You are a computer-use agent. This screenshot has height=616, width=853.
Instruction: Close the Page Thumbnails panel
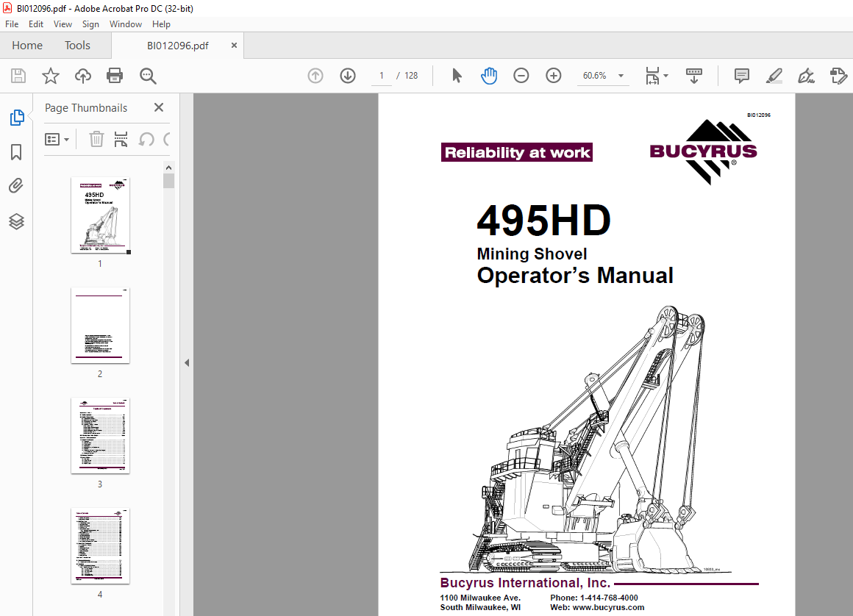pos(159,107)
